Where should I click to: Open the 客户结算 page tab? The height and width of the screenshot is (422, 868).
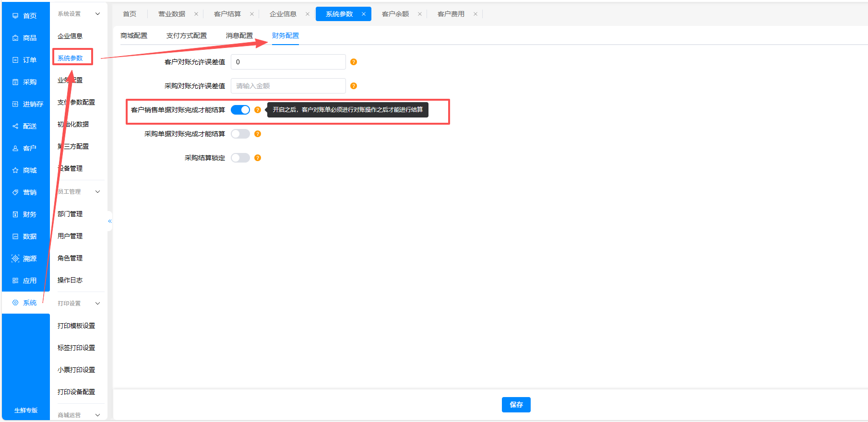(x=227, y=14)
